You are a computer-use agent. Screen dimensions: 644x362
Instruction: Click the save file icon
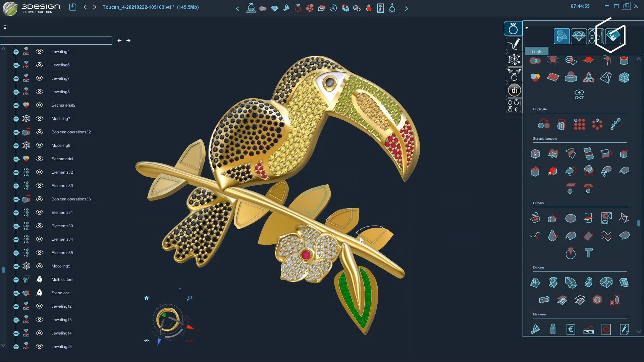pyautogui.click(x=72, y=7)
